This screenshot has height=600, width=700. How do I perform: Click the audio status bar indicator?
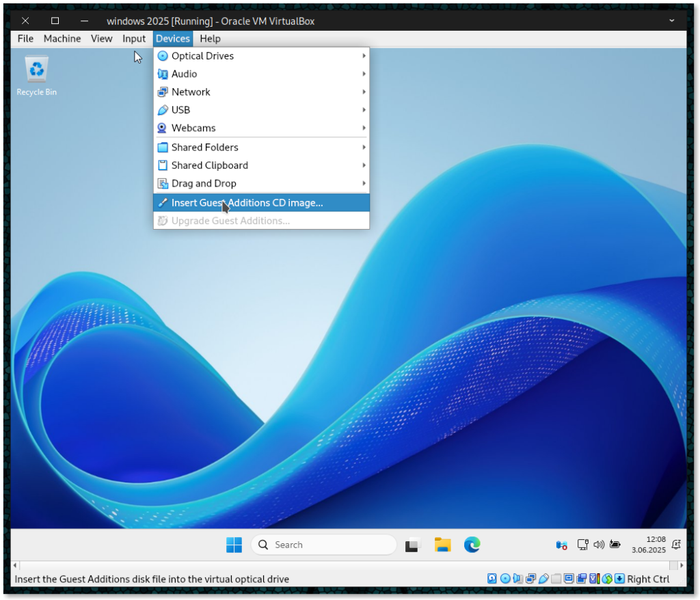pos(518,579)
